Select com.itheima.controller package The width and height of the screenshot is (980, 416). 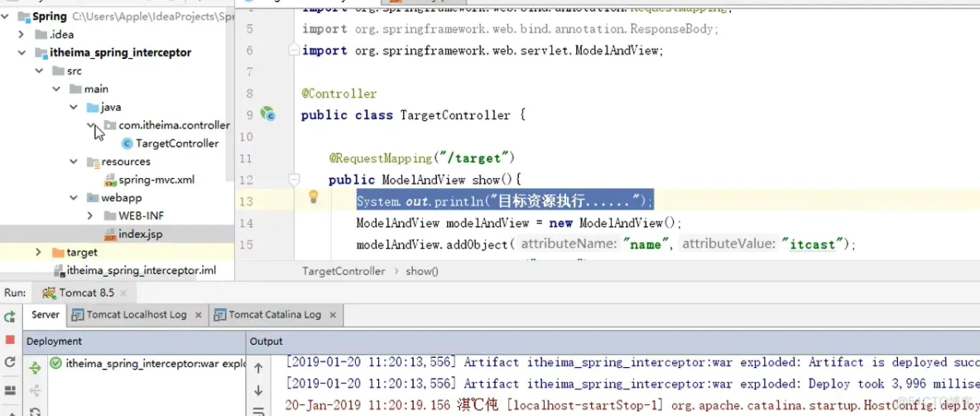coord(174,126)
